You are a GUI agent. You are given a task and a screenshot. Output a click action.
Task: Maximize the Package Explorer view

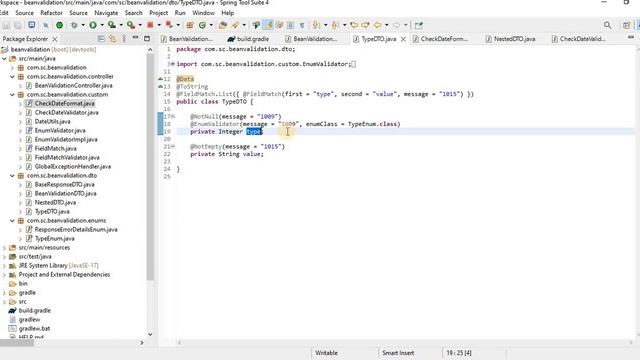(x=147, y=39)
